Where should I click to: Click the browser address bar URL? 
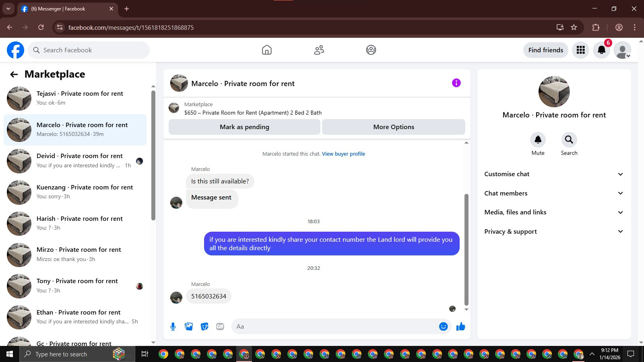[x=131, y=27]
